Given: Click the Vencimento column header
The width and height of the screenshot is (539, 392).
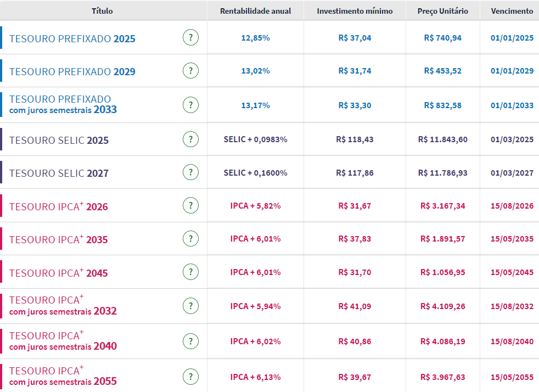Looking at the screenshot, I should [x=512, y=11].
